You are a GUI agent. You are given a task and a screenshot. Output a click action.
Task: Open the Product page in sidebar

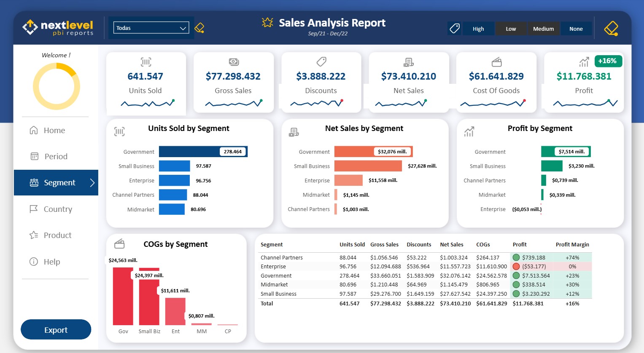point(57,235)
